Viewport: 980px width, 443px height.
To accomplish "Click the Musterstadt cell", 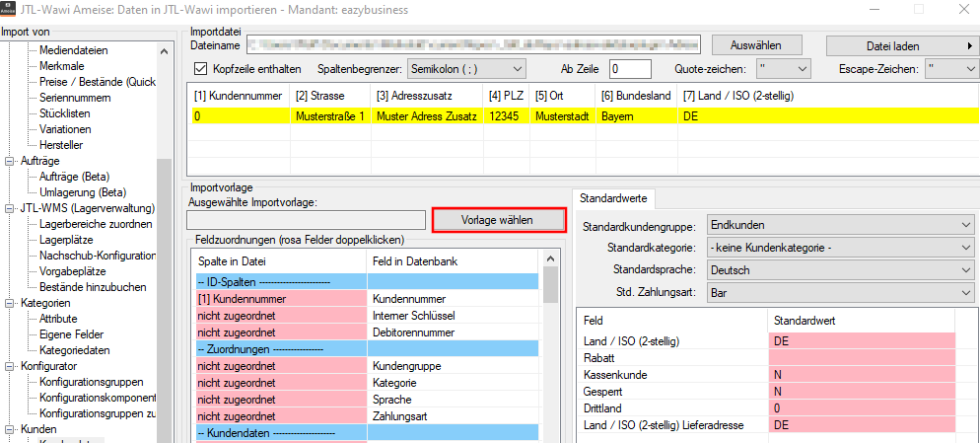I will click(x=563, y=116).
